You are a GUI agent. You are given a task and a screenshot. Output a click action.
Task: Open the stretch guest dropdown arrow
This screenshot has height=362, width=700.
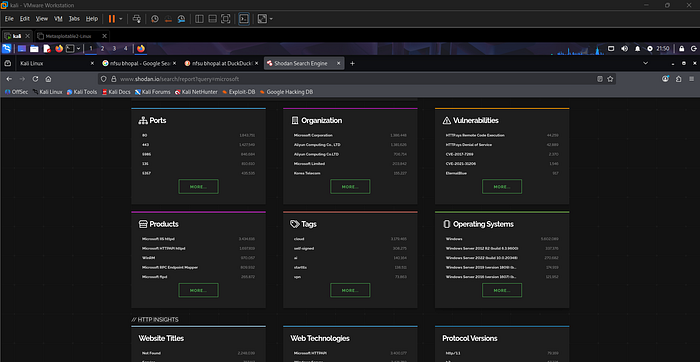pos(271,19)
